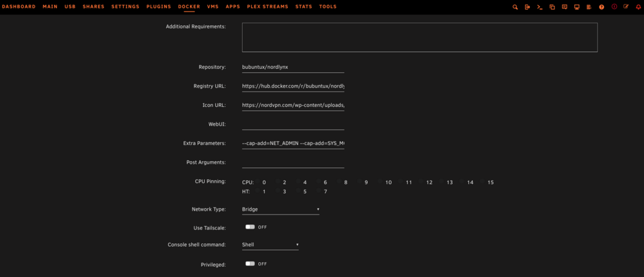The width and height of the screenshot is (644, 277).
Task: Check CPU pinning box for CPU 8
Action: tap(339, 182)
